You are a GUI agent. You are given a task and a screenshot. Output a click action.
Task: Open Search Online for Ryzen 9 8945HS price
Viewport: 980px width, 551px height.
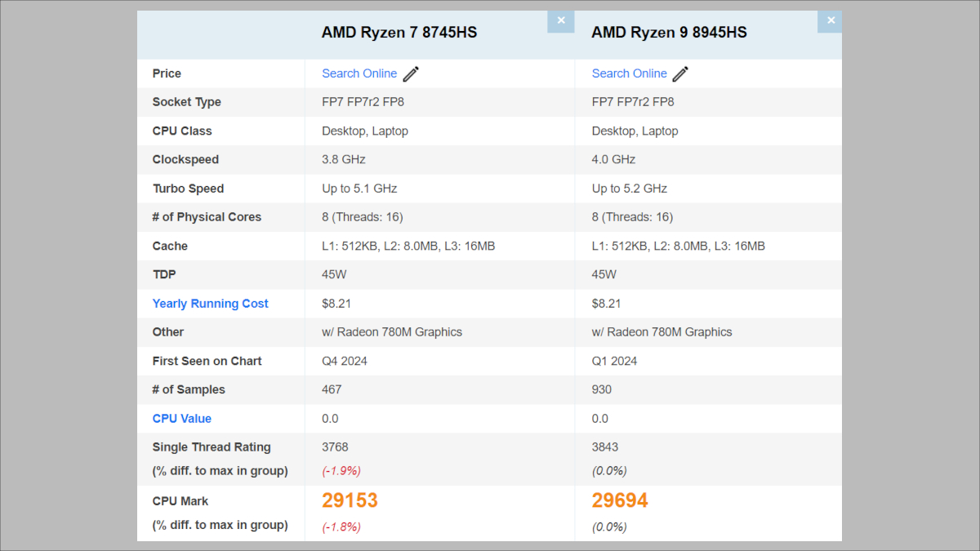point(629,73)
